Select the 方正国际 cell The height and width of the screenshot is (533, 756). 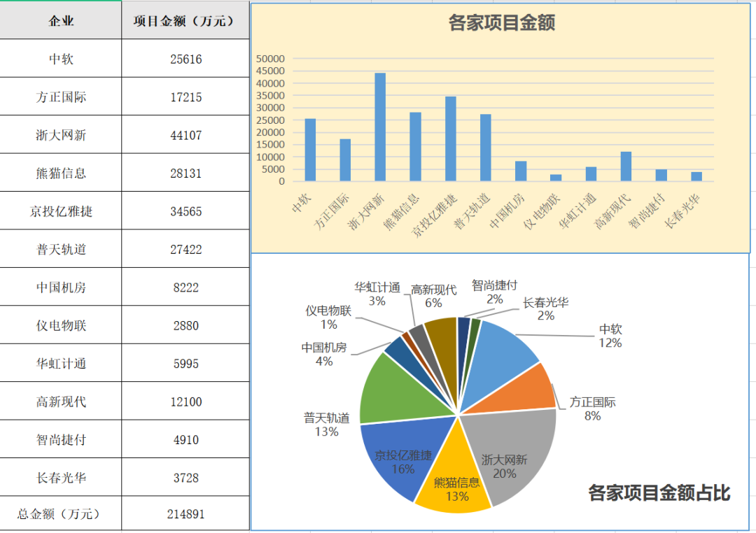pos(61,97)
